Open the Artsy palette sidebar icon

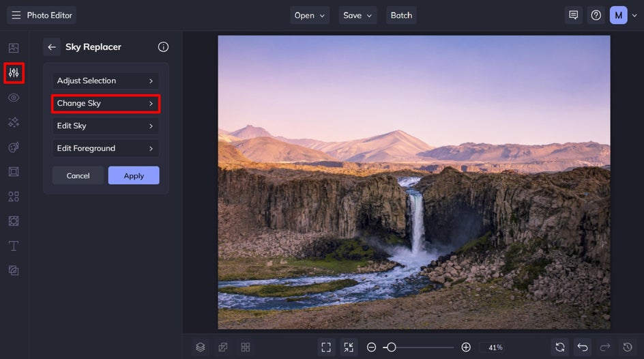pyautogui.click(x=14, y=147)
